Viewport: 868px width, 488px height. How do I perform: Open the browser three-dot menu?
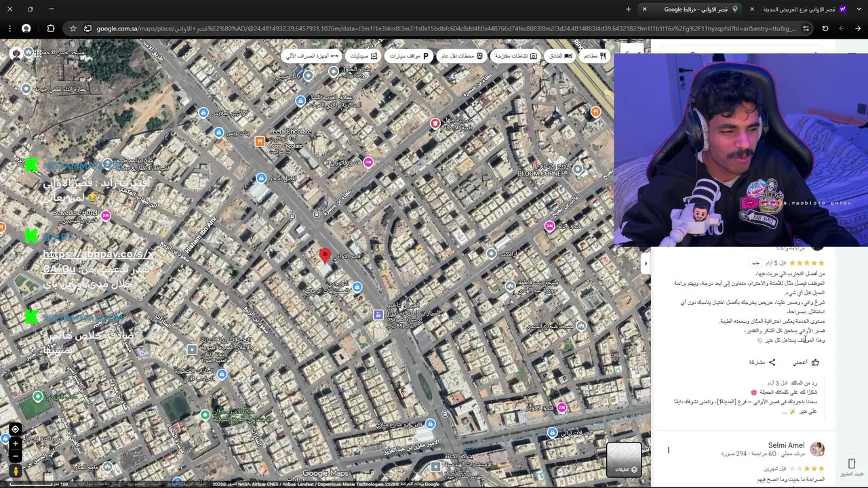(x=9, y=28)
